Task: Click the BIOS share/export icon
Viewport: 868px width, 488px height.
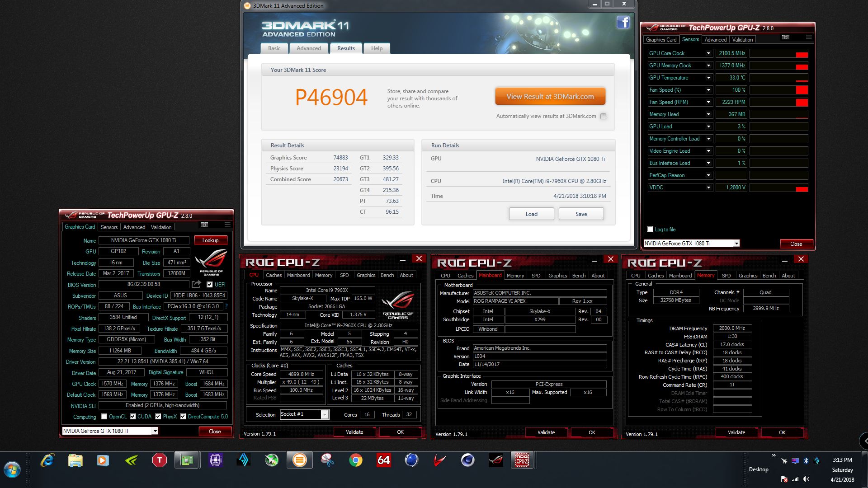Action: click(196, 284)
